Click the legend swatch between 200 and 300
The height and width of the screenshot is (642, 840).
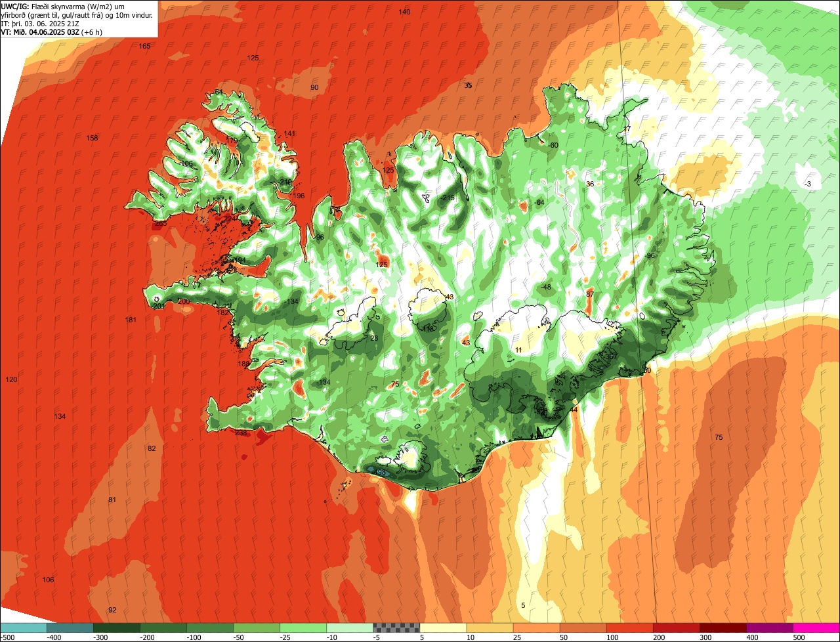pos(677,628)
